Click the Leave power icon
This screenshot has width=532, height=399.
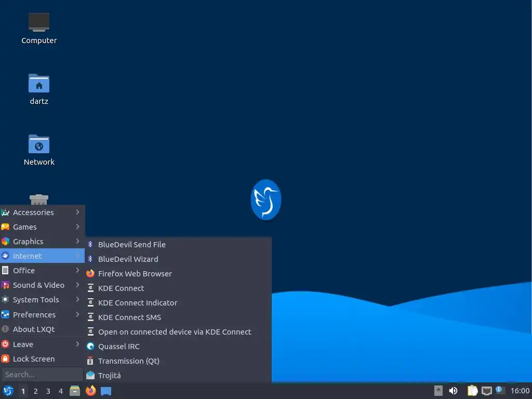click(x=5, y=344)
